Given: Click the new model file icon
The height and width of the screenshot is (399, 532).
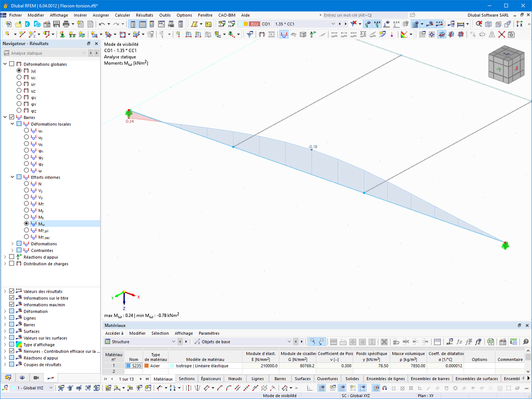Looking at the screenshot, I should (9, 24).
